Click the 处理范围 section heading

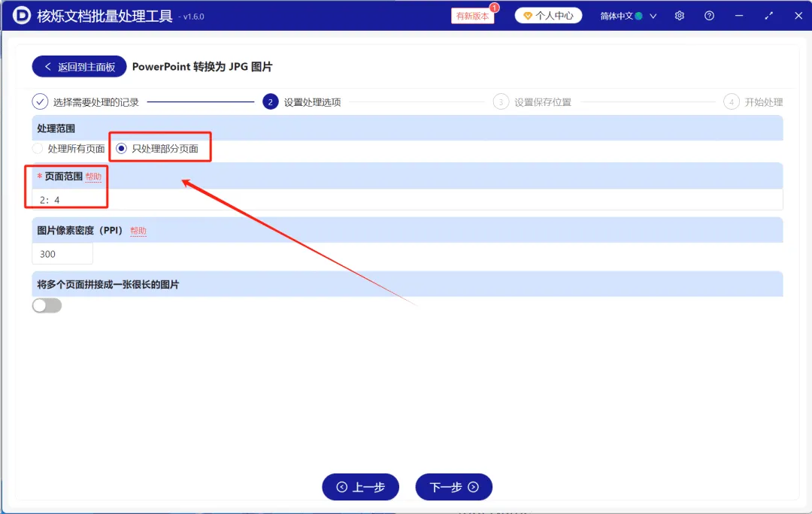tap(56, 128)
